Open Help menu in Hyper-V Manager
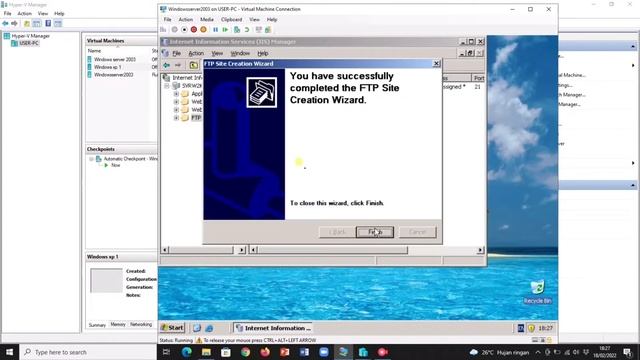The image size is (640, 360). tap(59, 13)
